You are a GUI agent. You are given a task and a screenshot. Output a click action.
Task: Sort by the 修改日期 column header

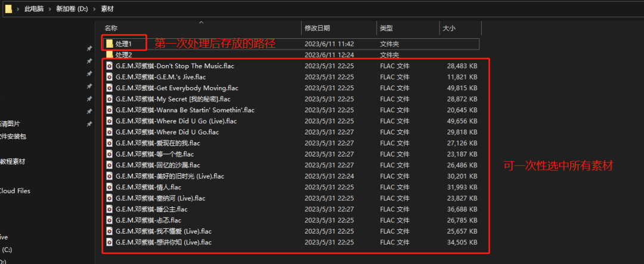click(x=317, y=29)
